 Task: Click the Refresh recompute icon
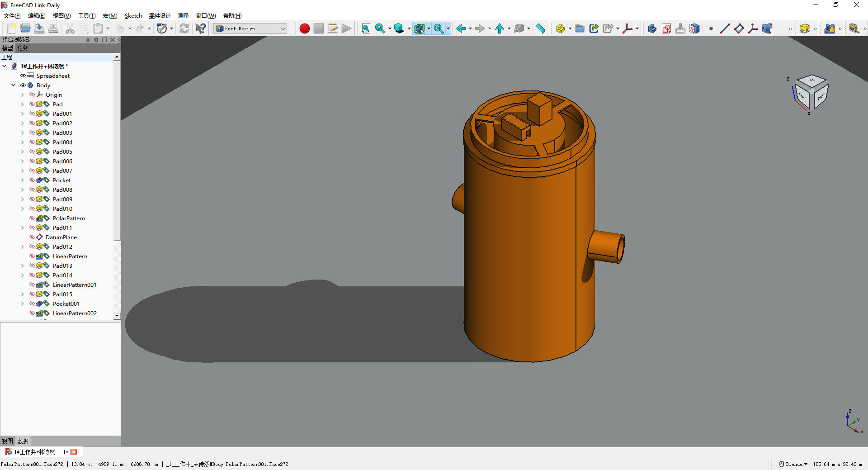pos(184,28)
